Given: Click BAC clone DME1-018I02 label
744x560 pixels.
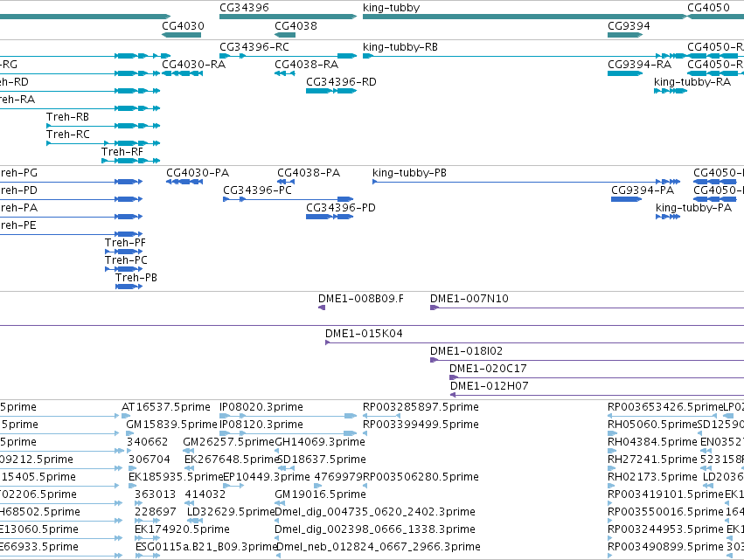Looking at the screenshot, I should click(x=466, y=351).
